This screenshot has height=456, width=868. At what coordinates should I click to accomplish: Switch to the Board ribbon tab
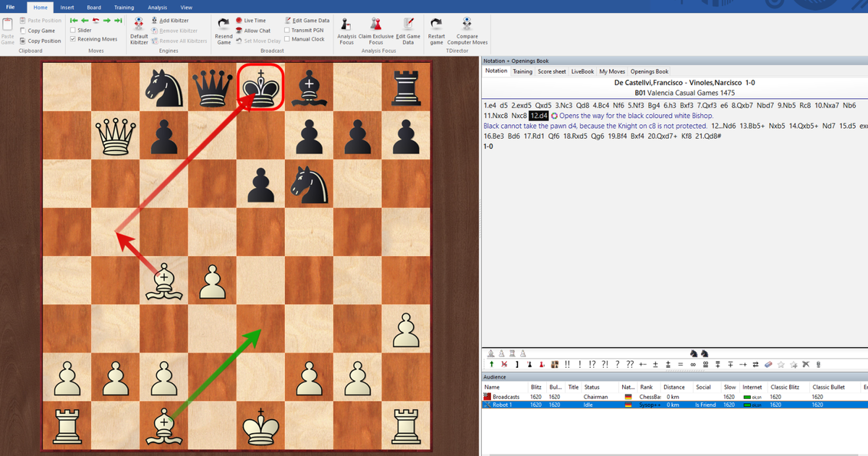(94, 7)
